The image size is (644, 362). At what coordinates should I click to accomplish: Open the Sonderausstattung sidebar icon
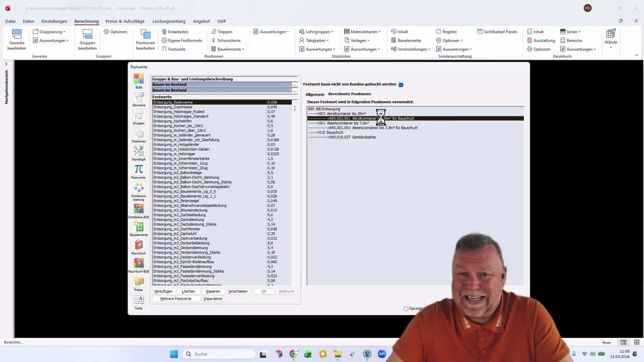pos(138,188)
